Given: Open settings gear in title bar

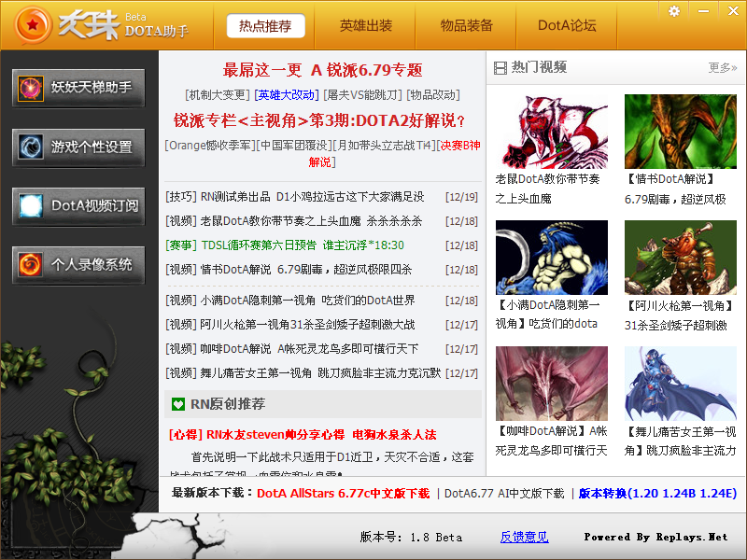Looking at the screenshot, I should point(673,10).
